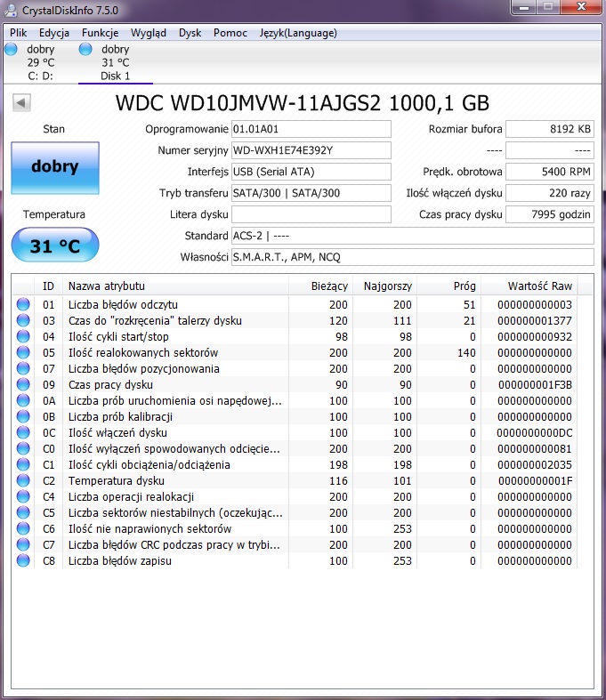The width and height of the screenshot is (606, 700).
Task: Click raw value 000000002035
Action: (x=535, y=464)
